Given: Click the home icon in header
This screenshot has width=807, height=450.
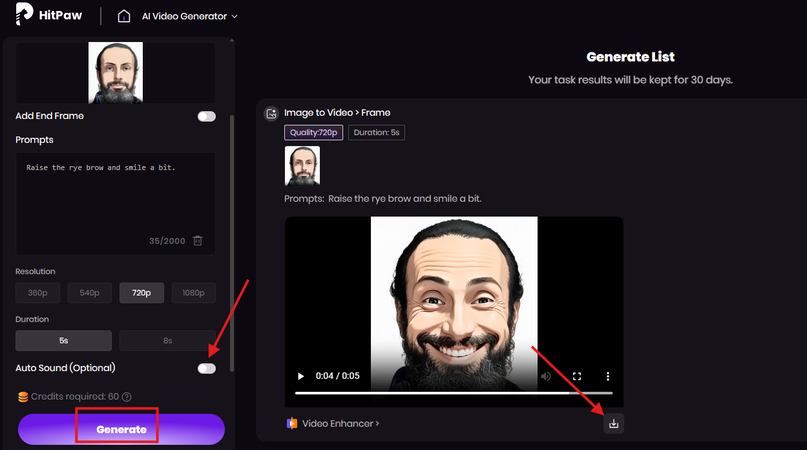Looking at the screenshot, I should pos(124,16).
